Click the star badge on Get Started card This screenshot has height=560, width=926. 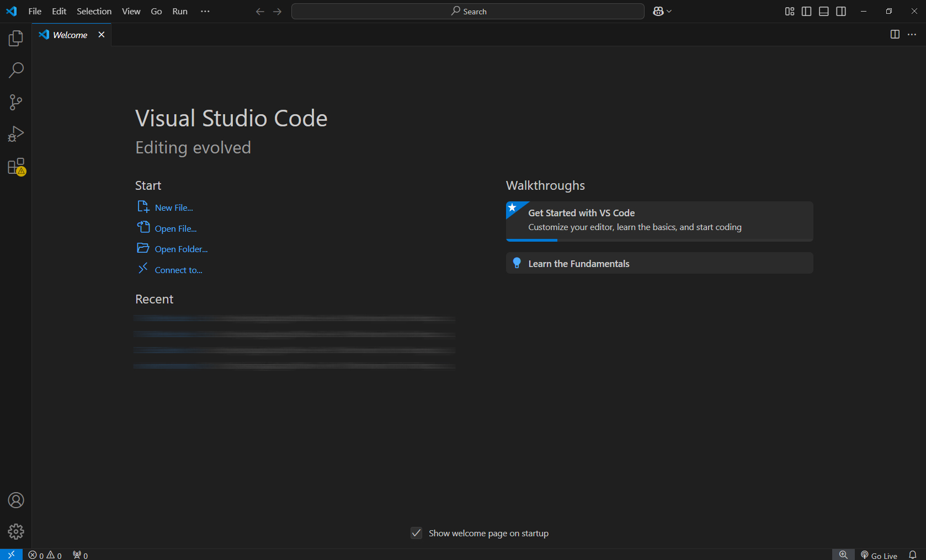[x=513, y=207]
